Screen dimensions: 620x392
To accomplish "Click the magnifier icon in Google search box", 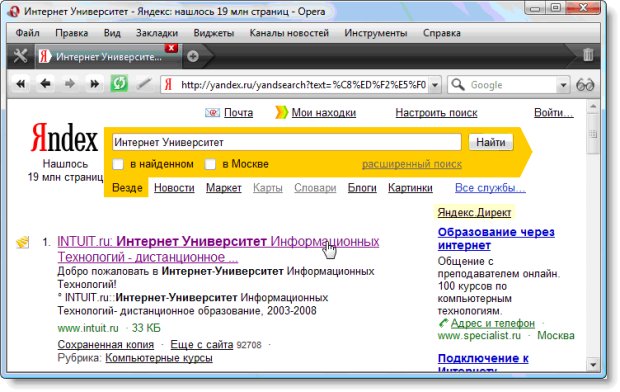I will coord(458,85).
